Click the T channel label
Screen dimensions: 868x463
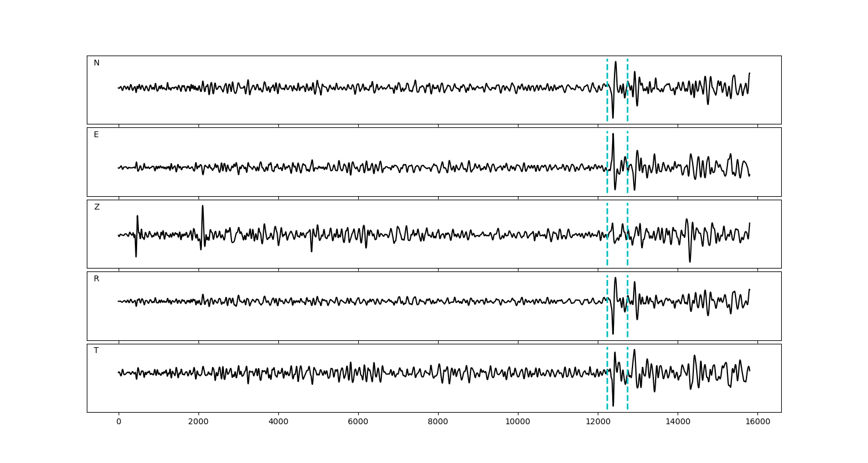[97, 351]
